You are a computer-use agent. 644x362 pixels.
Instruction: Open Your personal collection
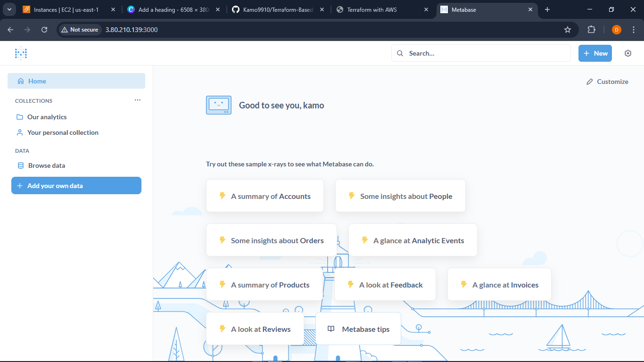point(62,132)
